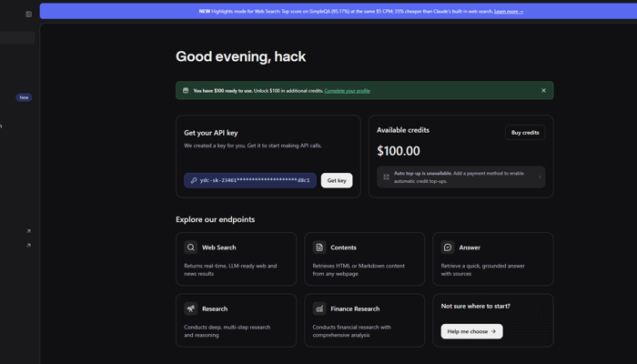Open the Contents endpoint card
Screen dimensions: 637x364
tap(364, 259)
